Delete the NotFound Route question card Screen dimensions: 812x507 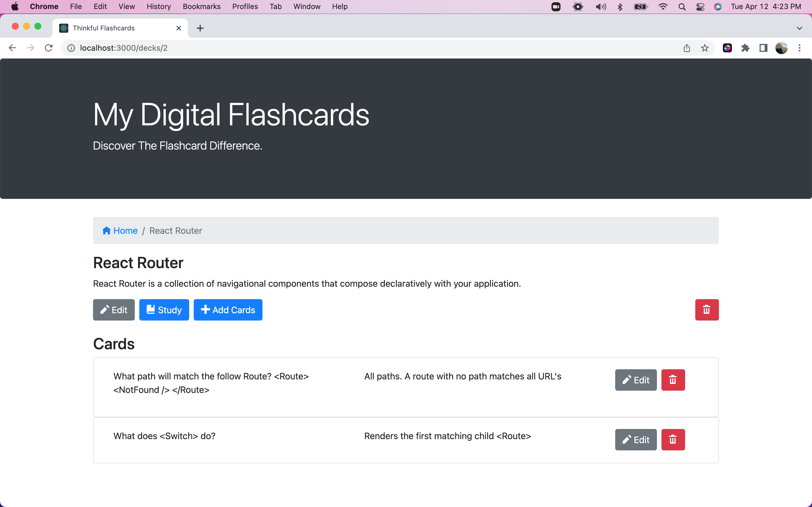[673, 380]
